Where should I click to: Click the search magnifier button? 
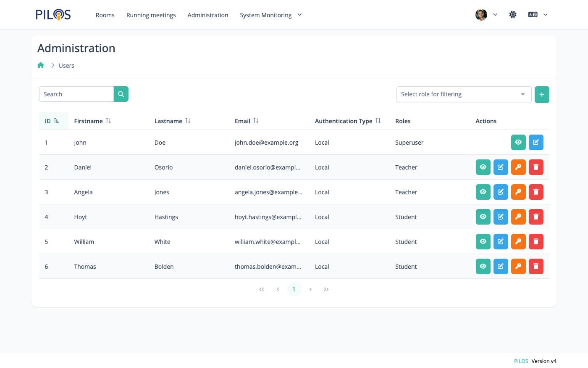click(x=121, y=94)
